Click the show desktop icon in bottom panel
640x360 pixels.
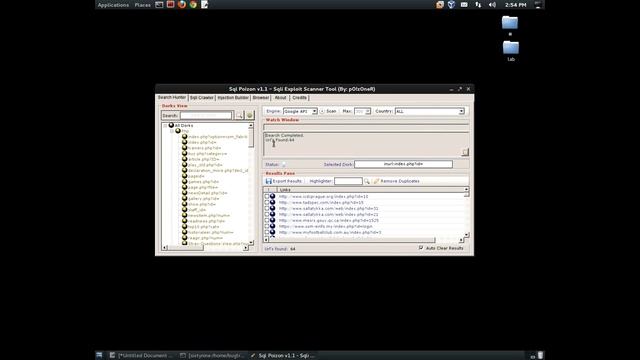pyautogui.click(x=99, y=356)
